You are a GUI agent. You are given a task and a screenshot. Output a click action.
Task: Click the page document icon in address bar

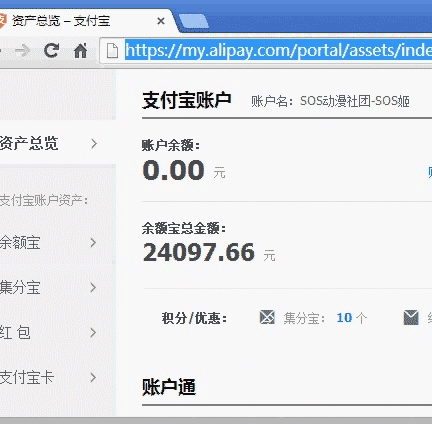[112, 51]
